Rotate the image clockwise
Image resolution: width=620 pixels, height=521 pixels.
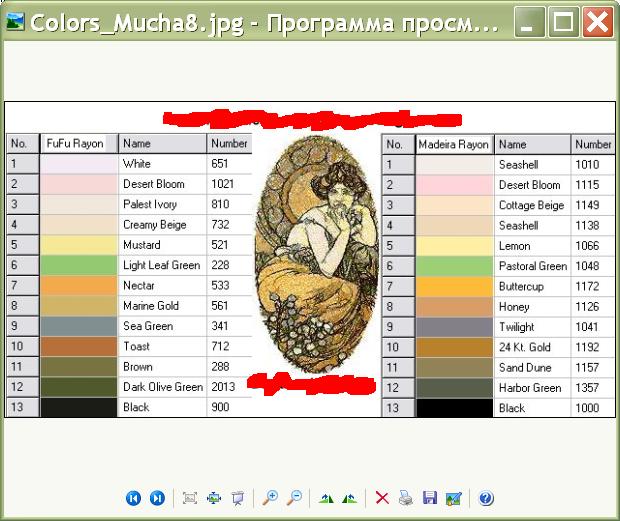click(326, 498)
